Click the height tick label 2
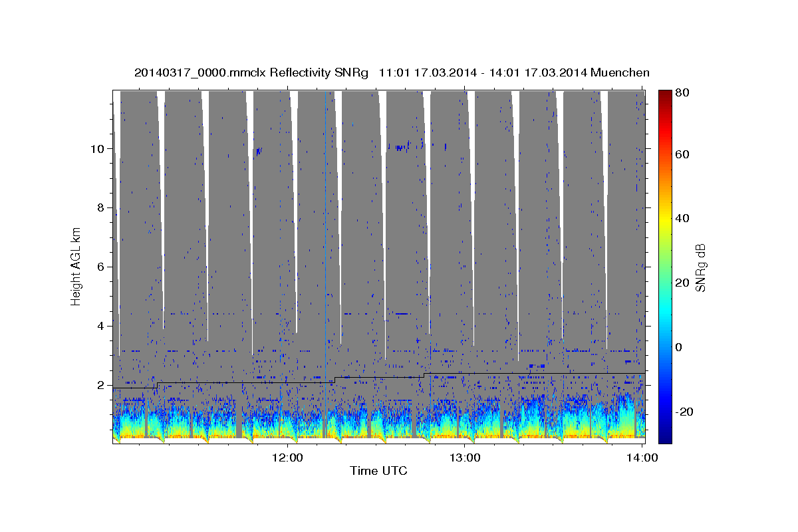 (x=100, y=385)
